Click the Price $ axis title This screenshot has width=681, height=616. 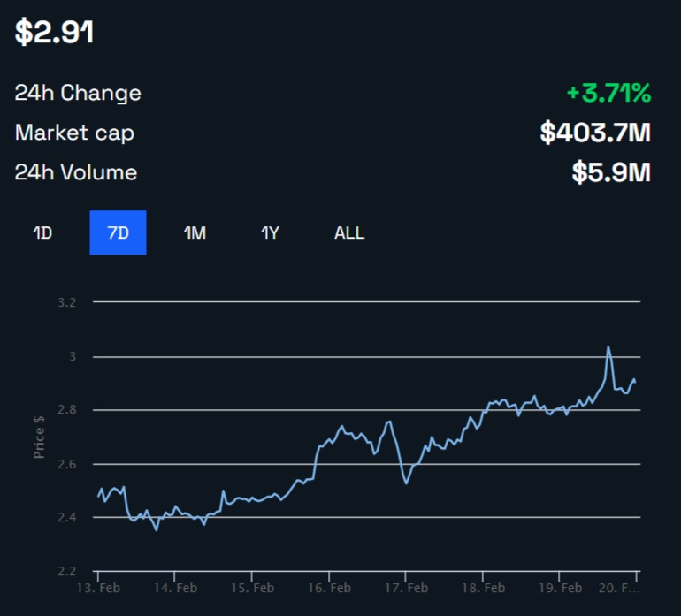click(x=39, y=437)
